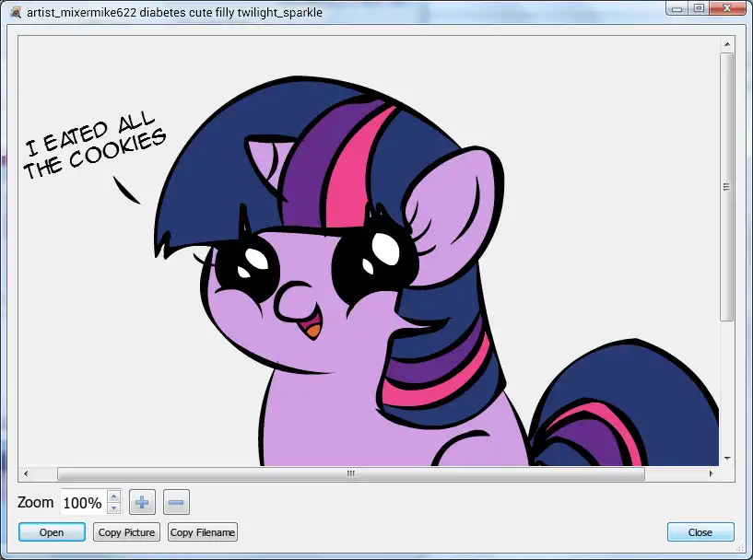Click the Copy Filename button

click(x=203, y=532)
